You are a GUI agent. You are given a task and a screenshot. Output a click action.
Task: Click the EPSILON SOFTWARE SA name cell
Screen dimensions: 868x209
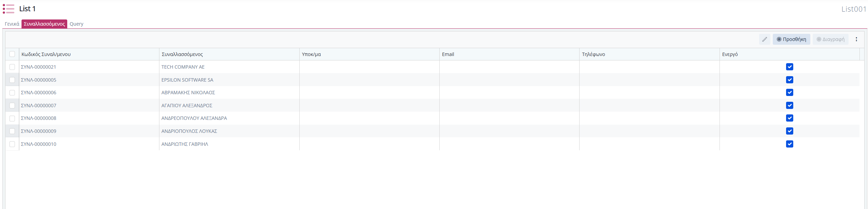coord(229,80)
